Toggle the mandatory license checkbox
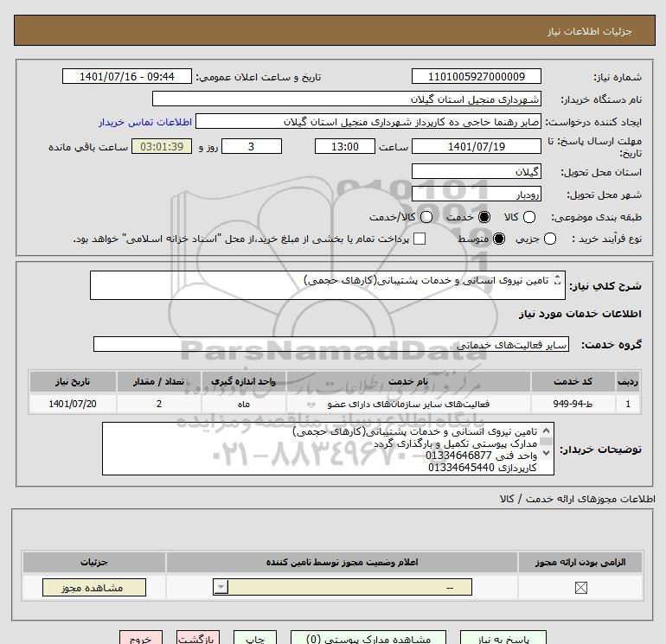666x644 pixels. tap(580, 588)
